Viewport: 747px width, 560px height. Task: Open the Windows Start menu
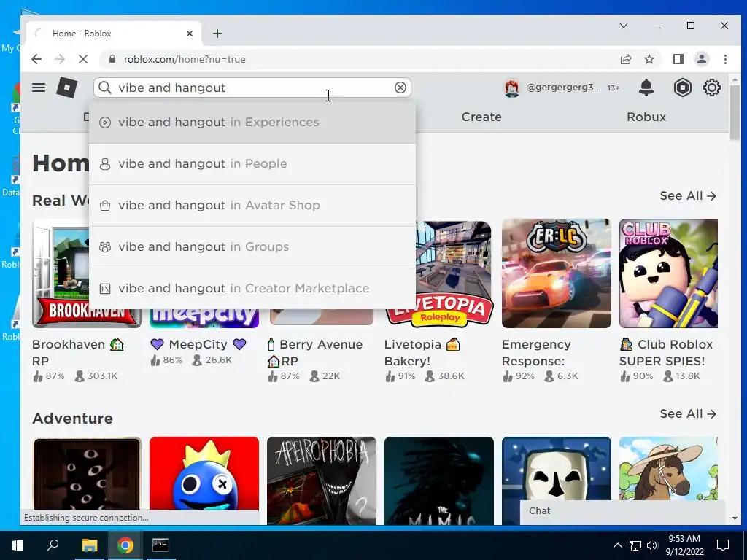18,545
